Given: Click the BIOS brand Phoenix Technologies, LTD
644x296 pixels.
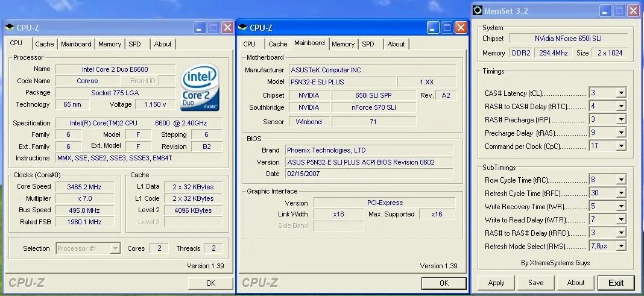Looking at the screenshot, I should (x=369, y=150).
